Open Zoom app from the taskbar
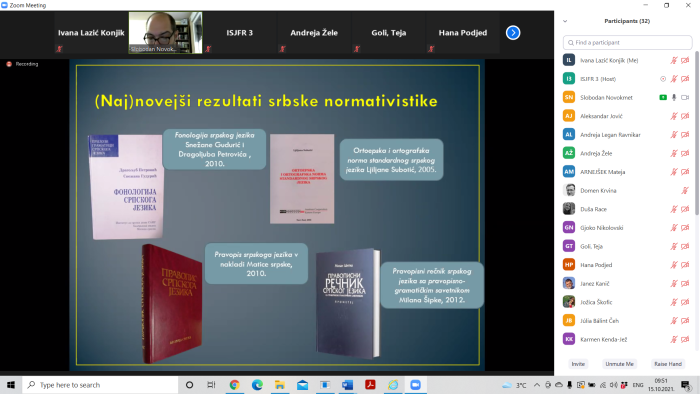 [x=415, y=385]
